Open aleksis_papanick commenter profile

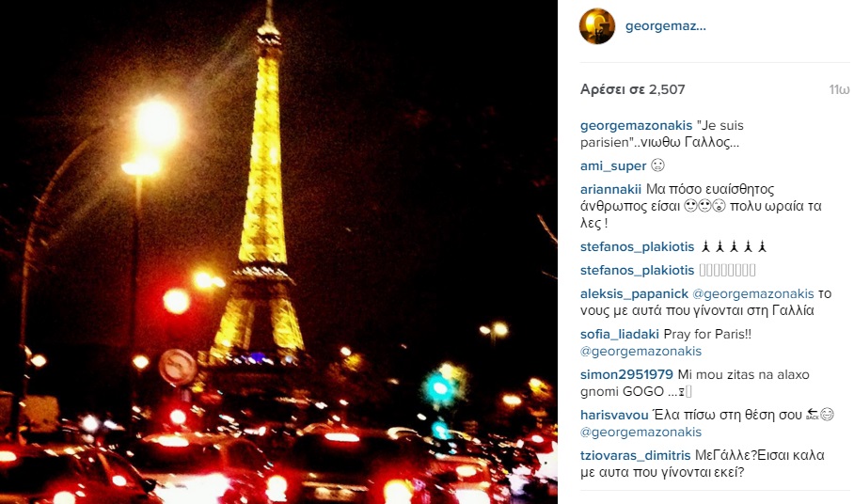click(x=635, y=294)
